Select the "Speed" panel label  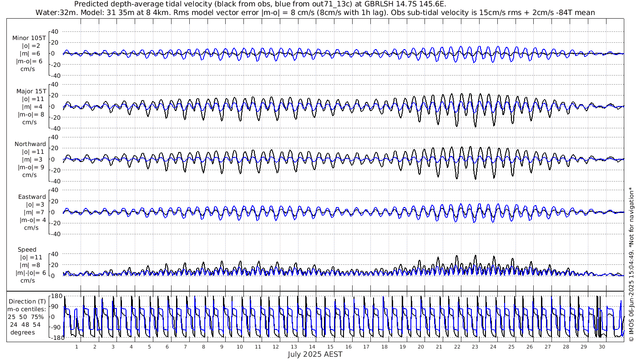[27, 250]
